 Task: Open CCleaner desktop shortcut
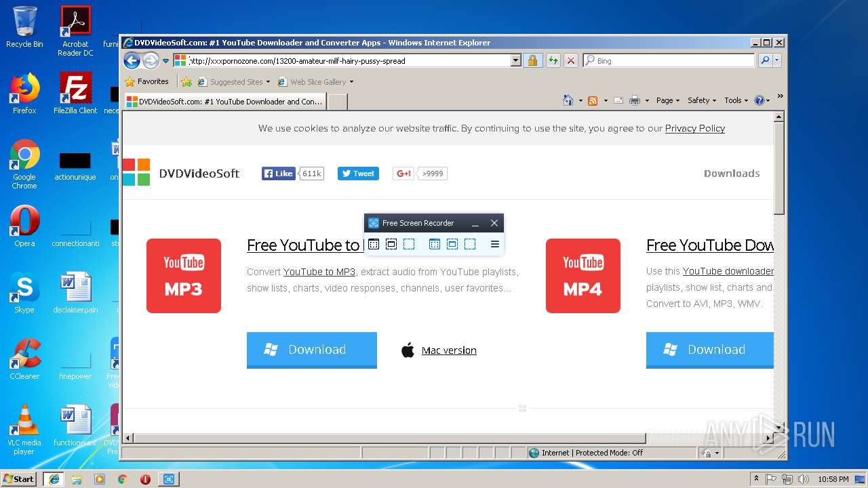pos(24,359)
